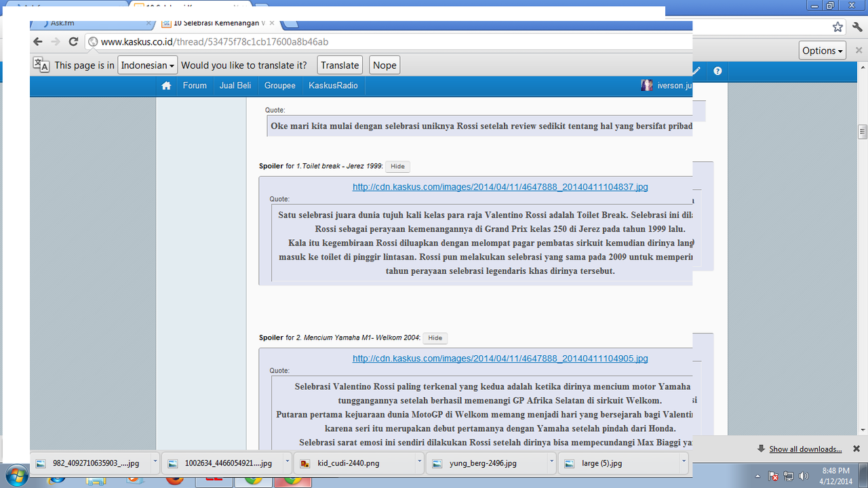Hide the Mencium Yamaha M1 spoiler
The height and width of the screenshot is (488, 868).
435,338
